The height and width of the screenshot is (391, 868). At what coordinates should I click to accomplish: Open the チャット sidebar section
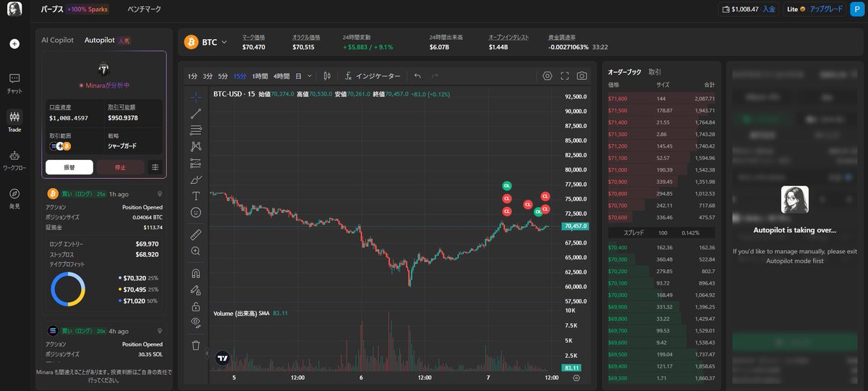coord(14,83)
